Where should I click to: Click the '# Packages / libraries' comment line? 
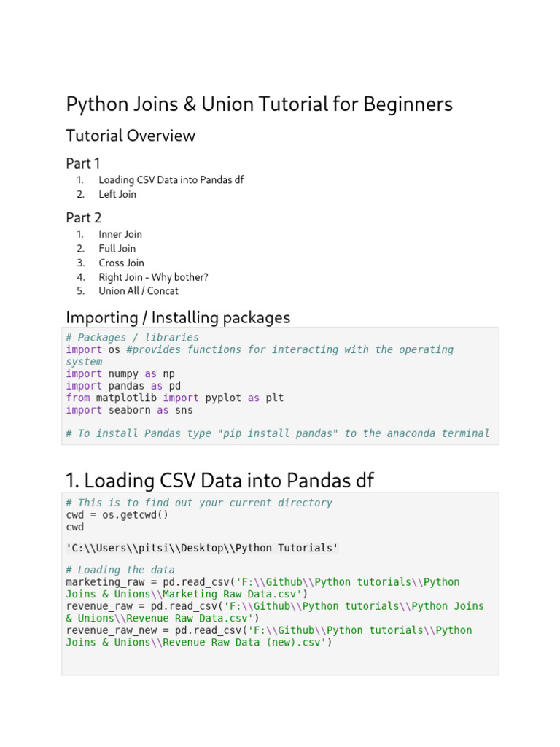[x=132, y=338]
